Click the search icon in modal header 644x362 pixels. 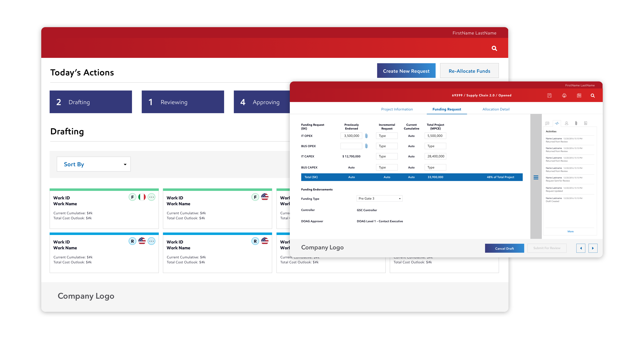593,96
